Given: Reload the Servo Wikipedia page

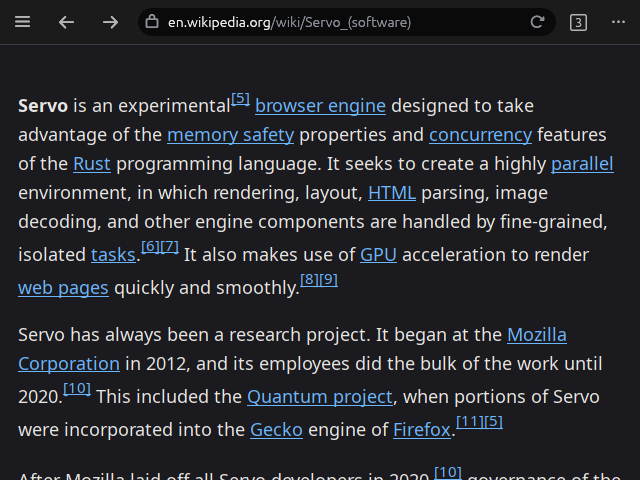Looking at the screenshot, I should click(537, 22).
